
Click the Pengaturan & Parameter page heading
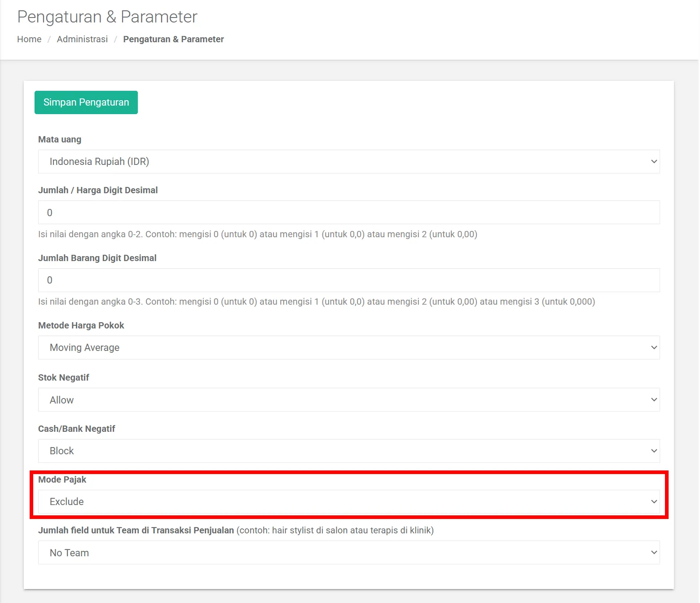tap(107, 17)
